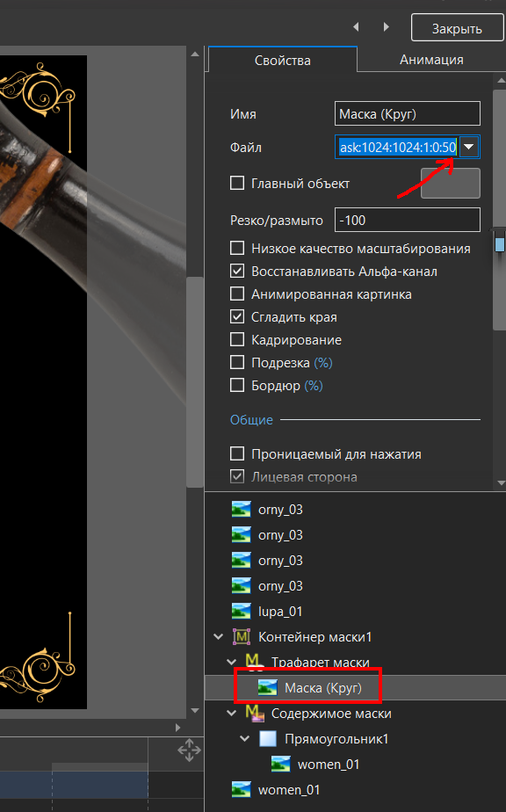Toggle the Сгладить края checkbox

[x=237, y=317]
